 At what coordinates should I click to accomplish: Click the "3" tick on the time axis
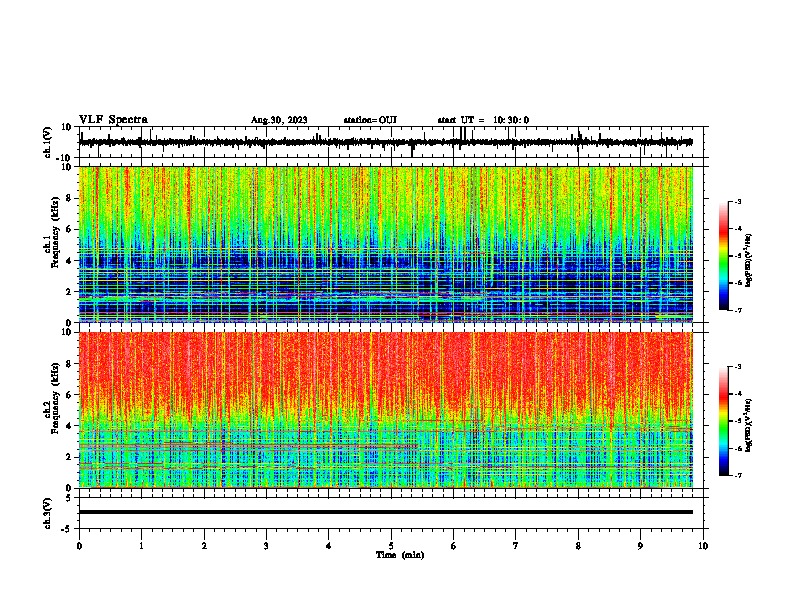tap(266, 546)
